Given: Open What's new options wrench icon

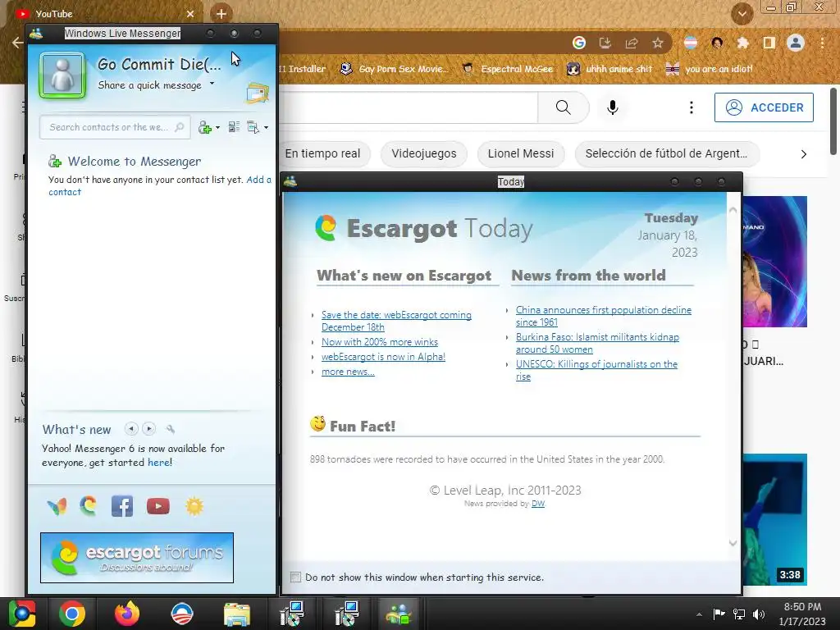Looking at the screenshot, I should point(171,428).
